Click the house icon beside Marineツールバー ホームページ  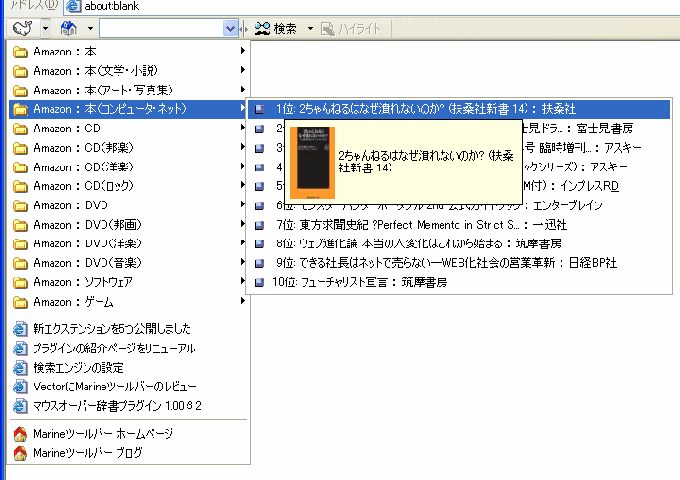[x=20, y=434]
